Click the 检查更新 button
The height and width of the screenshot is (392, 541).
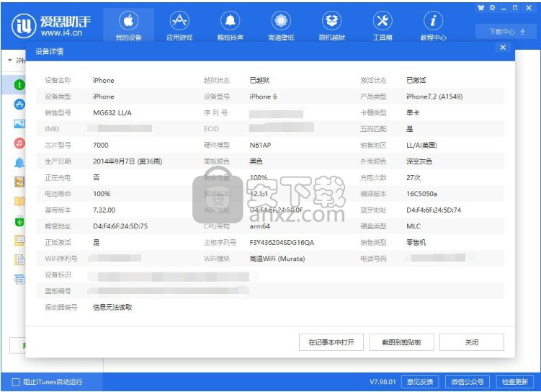click(515, 382)
